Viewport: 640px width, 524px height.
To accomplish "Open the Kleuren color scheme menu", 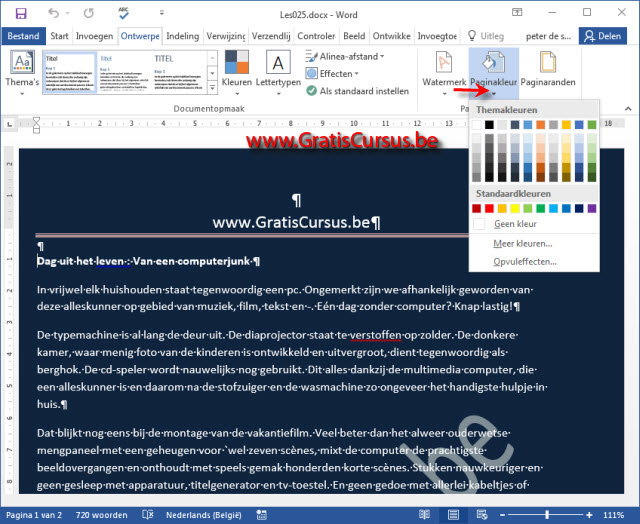I will pyautogui.click(x=237, y=73).
